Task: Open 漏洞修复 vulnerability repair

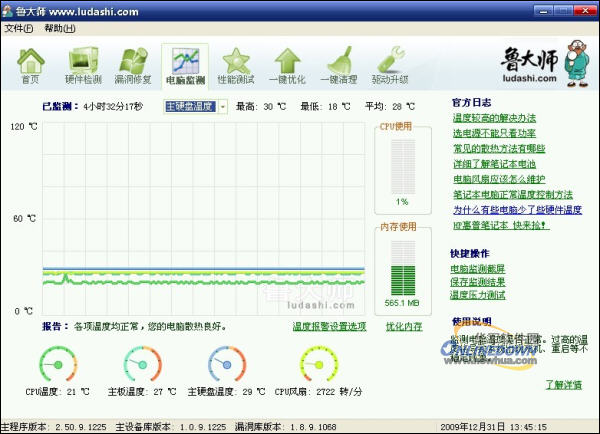Action: pyautogui.click(x=134, y=63)
